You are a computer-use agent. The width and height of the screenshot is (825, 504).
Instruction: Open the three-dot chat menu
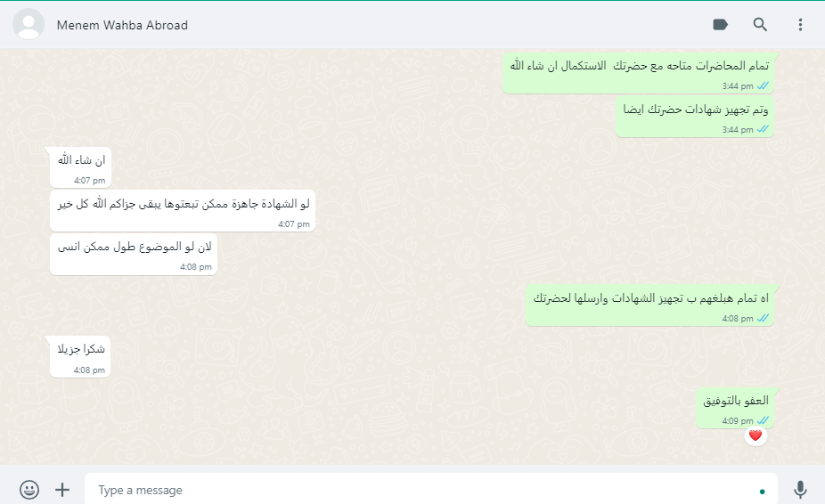click(800, 25)
